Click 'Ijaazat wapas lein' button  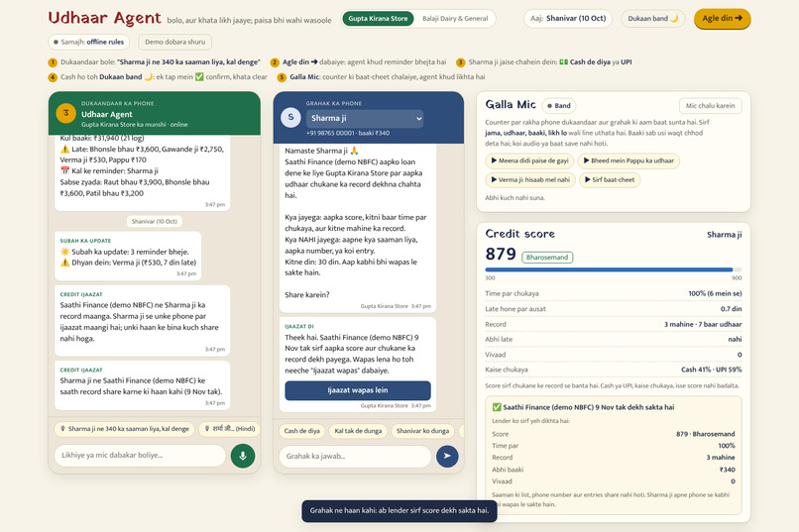coord(358,390)
